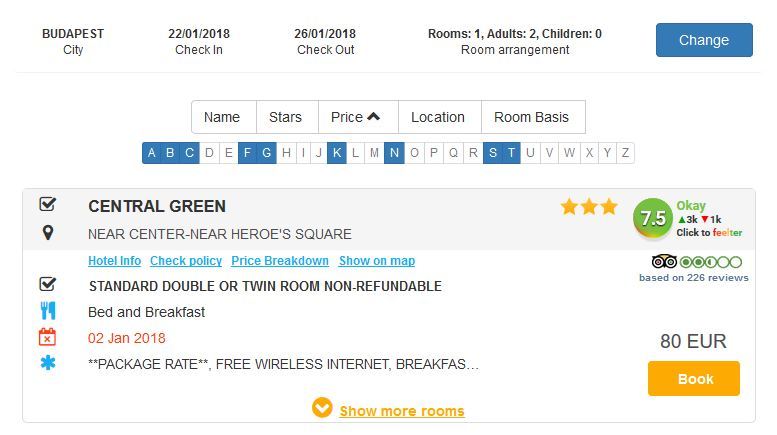Click the green 7.5 feelter score badge
The image size is (777, 435).
click(x=653, y=218)
